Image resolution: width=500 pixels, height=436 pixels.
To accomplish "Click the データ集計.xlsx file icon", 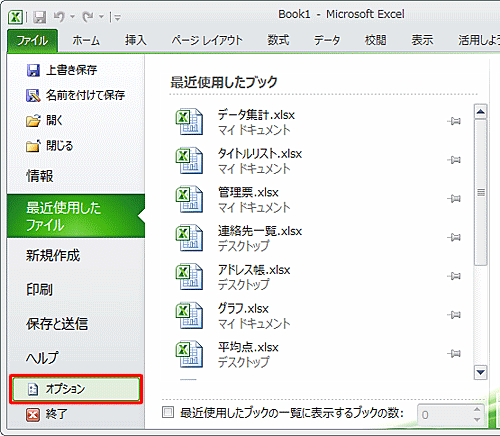I will tap(189, 122).
